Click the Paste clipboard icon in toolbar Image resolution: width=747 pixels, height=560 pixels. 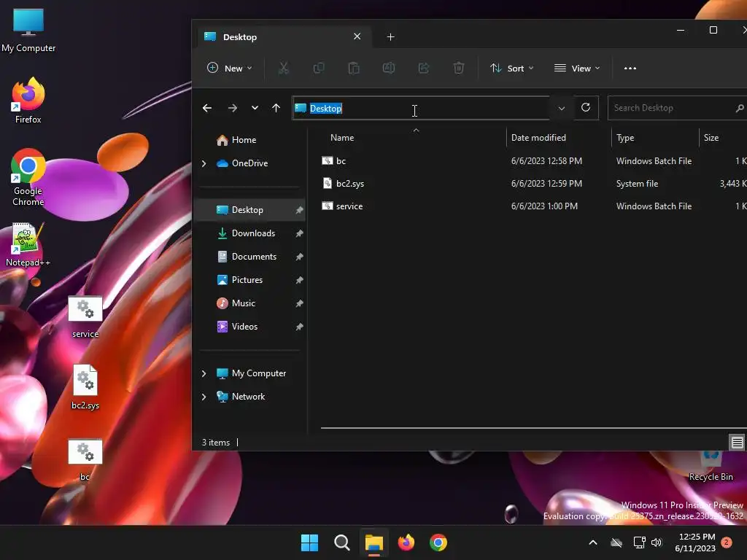tap(354, 68)
